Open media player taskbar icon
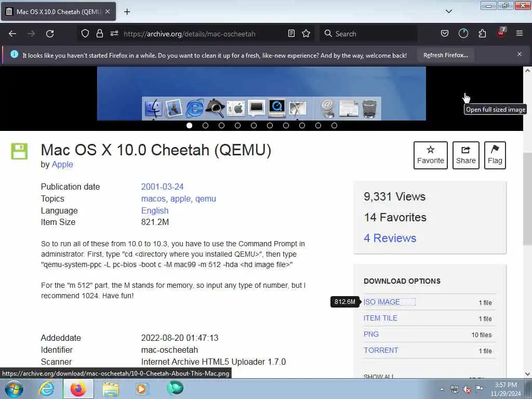This screenshot has height=399, width=532. [142, 389]
